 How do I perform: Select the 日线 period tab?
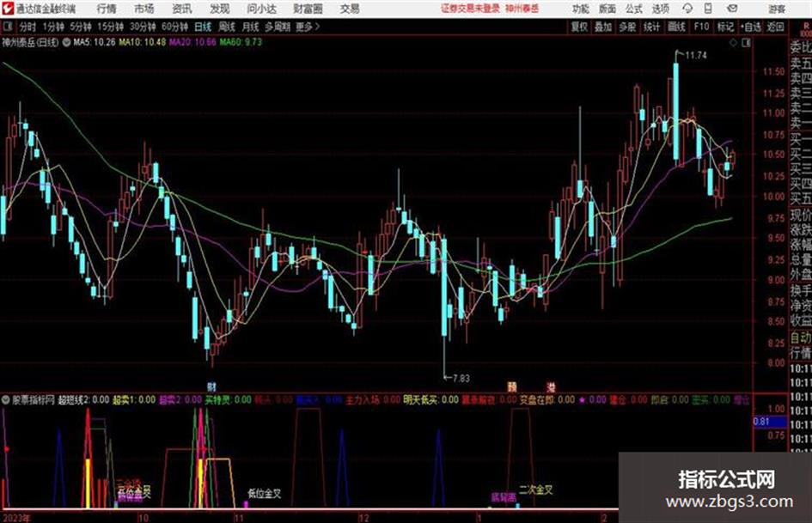pos(203,27)
